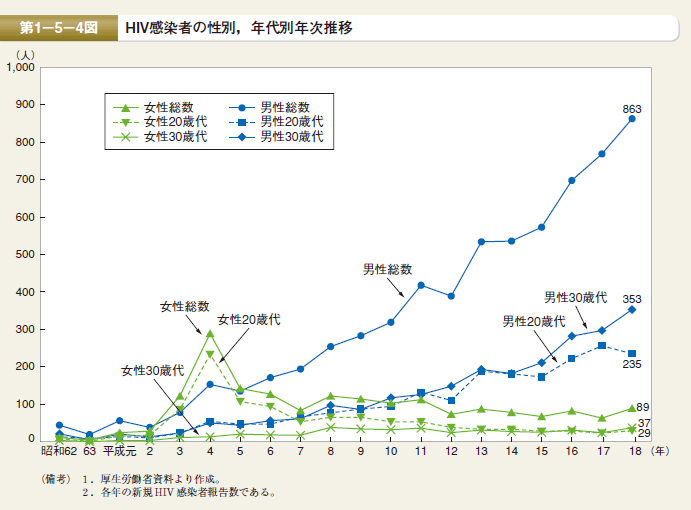Click the green inverted triangle legend marker
The width and height of the screenshot is (691, 510).
coord(126,123)
